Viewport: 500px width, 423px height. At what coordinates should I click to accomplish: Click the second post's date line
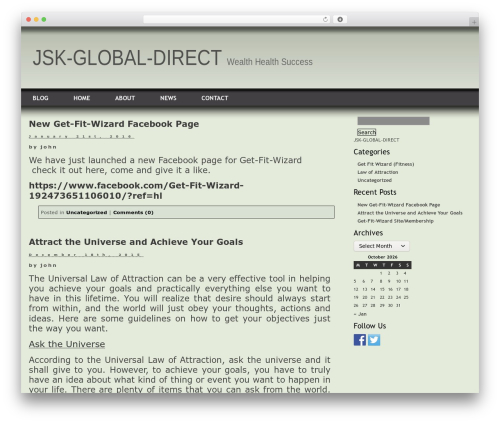(x=86, y=255)
